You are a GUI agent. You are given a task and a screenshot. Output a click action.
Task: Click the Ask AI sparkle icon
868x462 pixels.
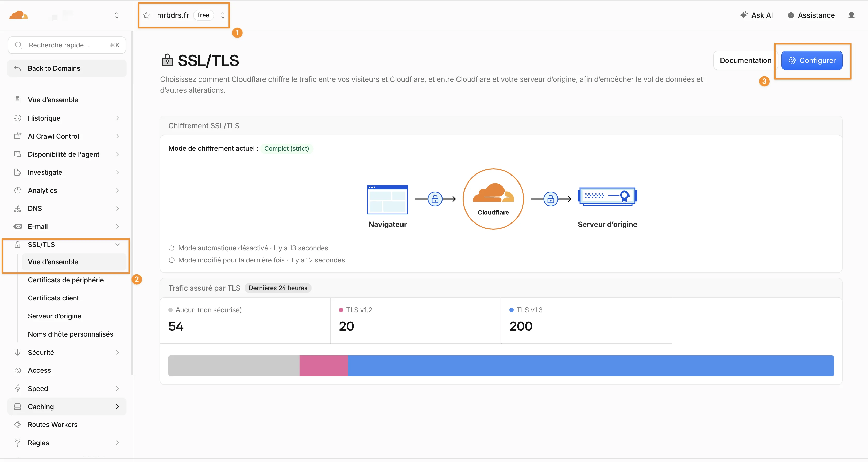pos(744,15)
